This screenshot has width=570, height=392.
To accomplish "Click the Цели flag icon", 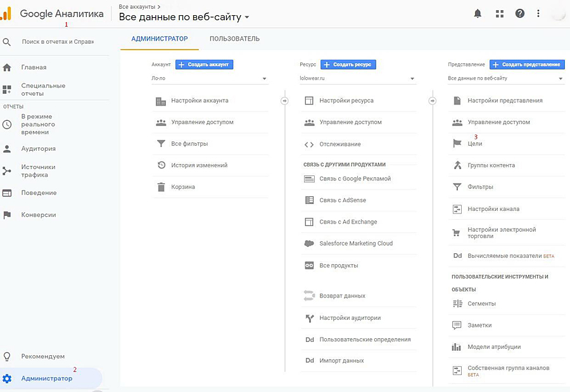I will [x=457, y=144].
